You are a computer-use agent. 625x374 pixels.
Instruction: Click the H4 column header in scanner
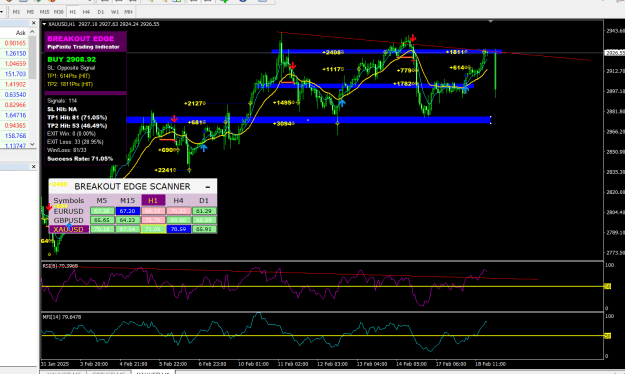point(179,201)
